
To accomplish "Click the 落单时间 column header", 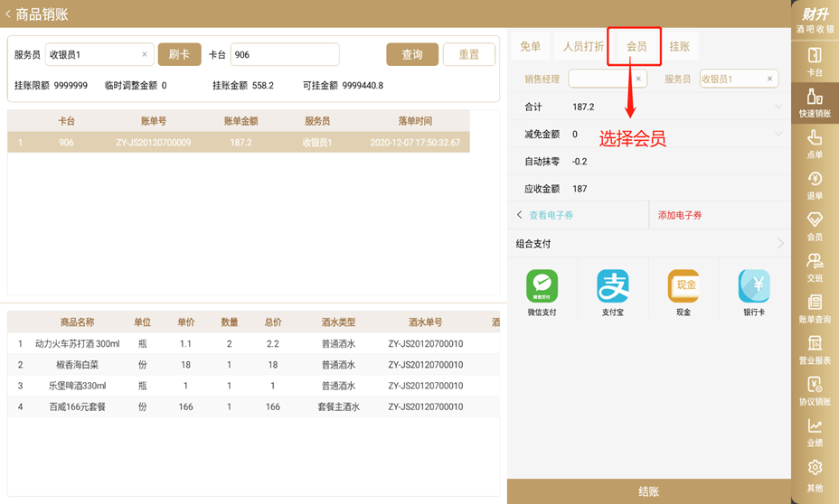I will pyautogui.click(x=415, y=121).
